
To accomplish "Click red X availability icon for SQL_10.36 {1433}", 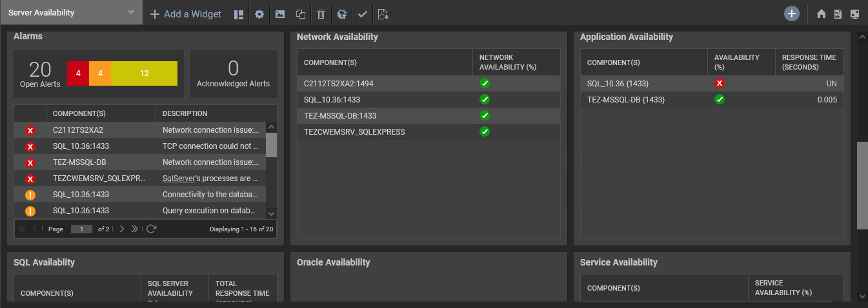I will [x=720, y=83].
